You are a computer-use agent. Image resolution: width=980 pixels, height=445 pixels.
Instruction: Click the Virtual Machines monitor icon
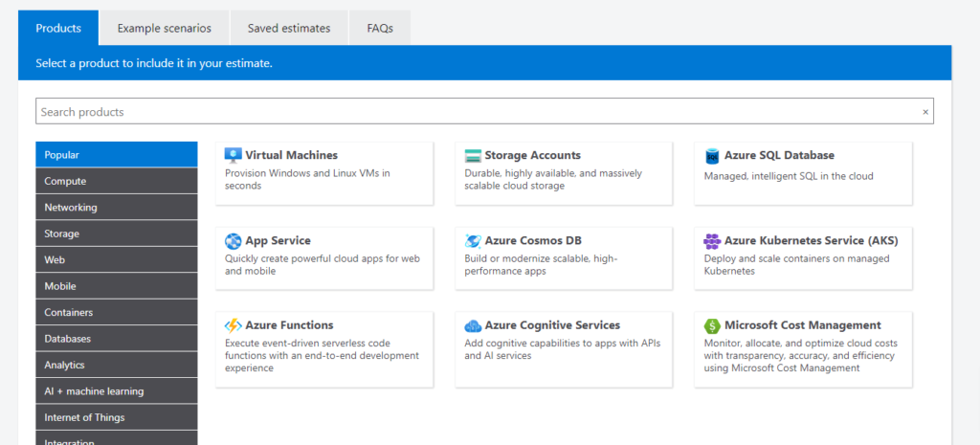point(233,155)
